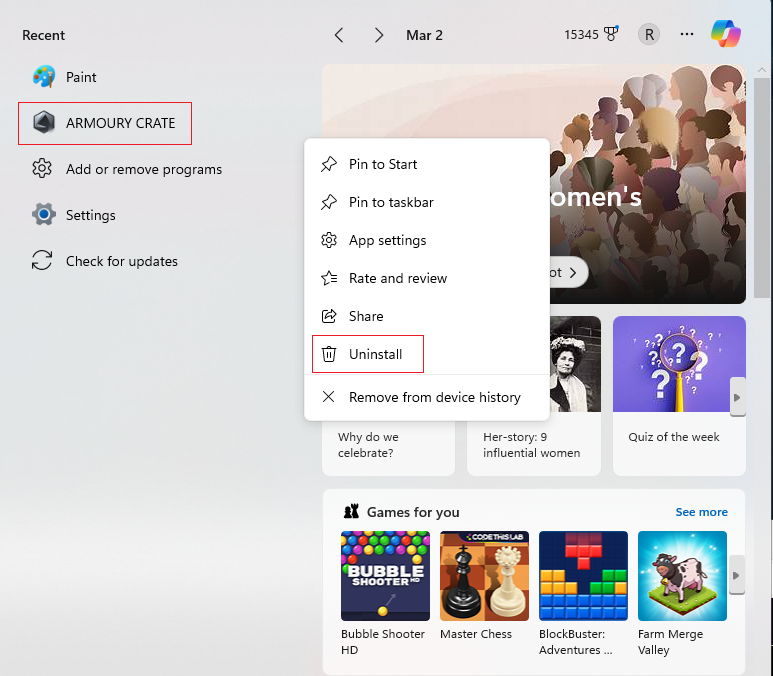Screen dimensions: 773x676
Task: Go to previous day with left chevron
Action: click(339, 35)
